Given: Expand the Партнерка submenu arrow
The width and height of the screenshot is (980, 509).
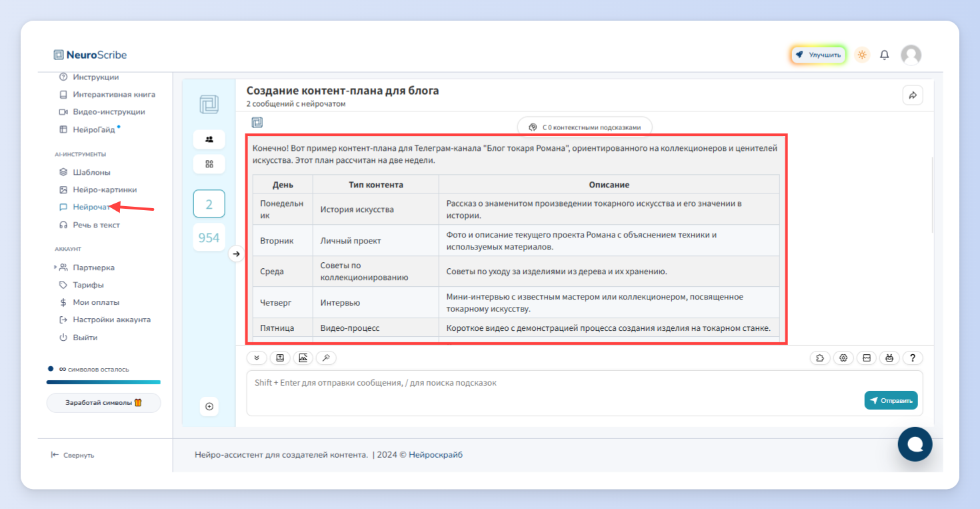Looking at the screenshot, I should [55, 268].
